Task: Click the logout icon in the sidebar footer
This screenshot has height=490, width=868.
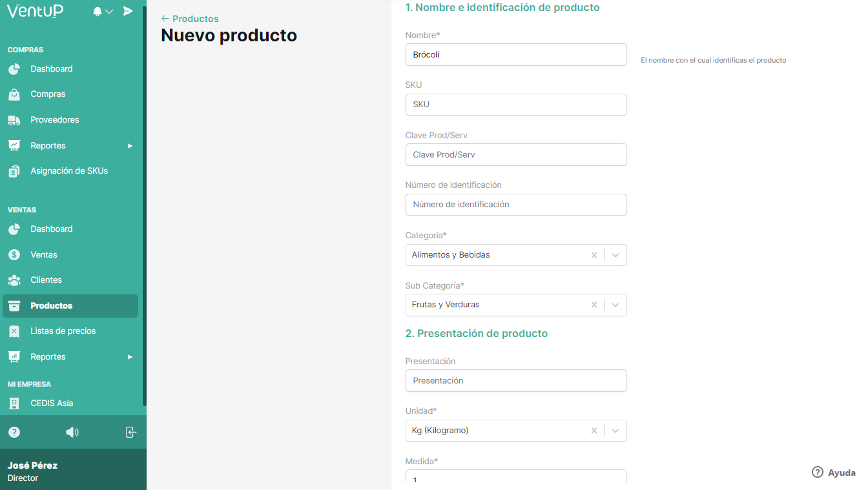Action: 130,432
